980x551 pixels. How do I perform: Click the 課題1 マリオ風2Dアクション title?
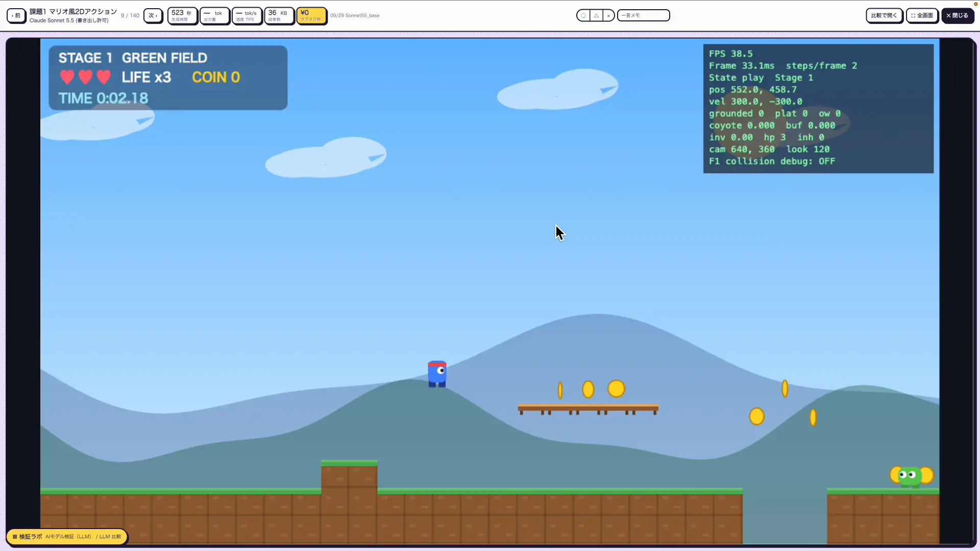[x=73, y=11]
